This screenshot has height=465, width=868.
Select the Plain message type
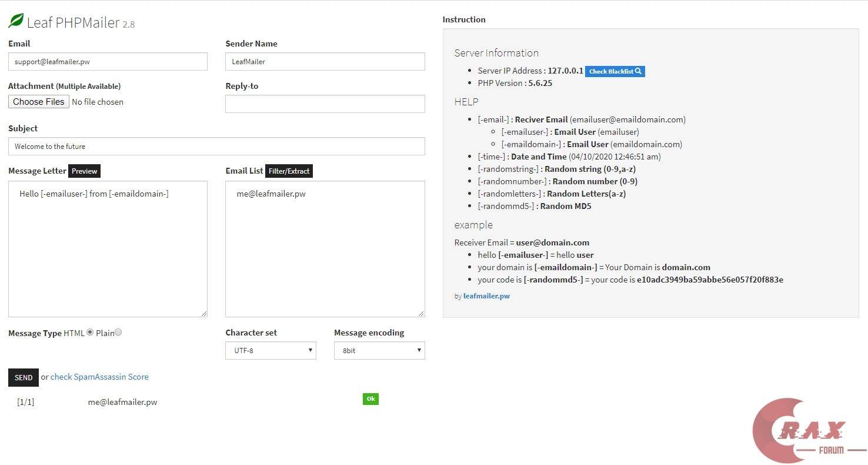pos(118,333)
